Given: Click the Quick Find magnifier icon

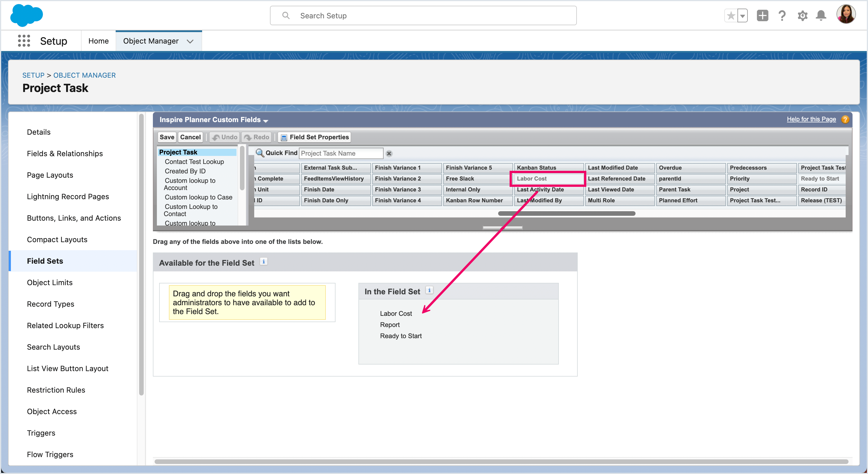Looking at the screenshot, I should coord(259,153).
